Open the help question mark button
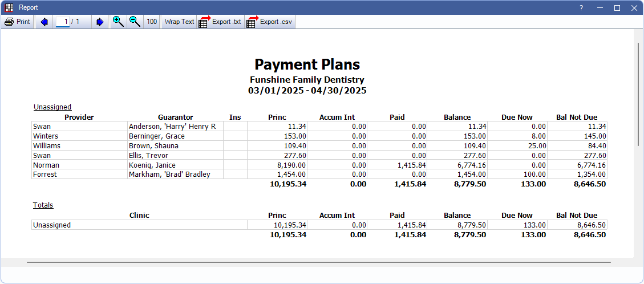Screen dimensions: 644x284 pyautogui.click(x=581, y=8)
